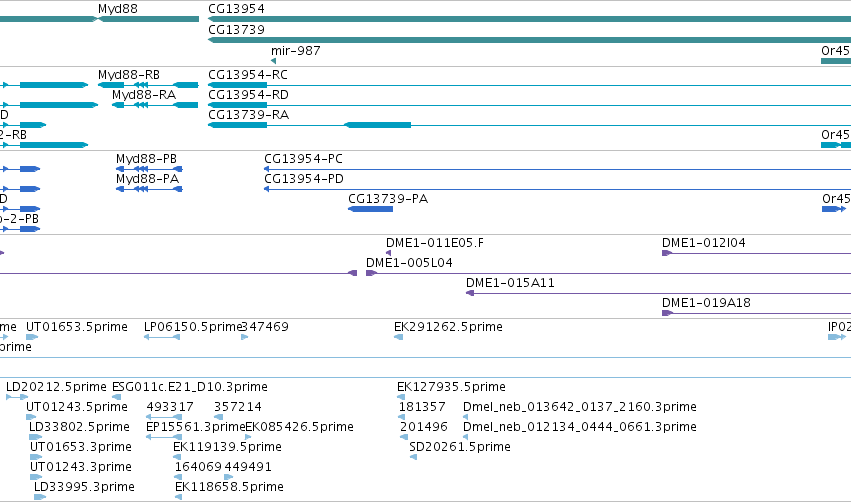This screenshot has height=502, width=851.
Task: Select the DME1-015A11 feature arrowhead
Action: (470, 293)
